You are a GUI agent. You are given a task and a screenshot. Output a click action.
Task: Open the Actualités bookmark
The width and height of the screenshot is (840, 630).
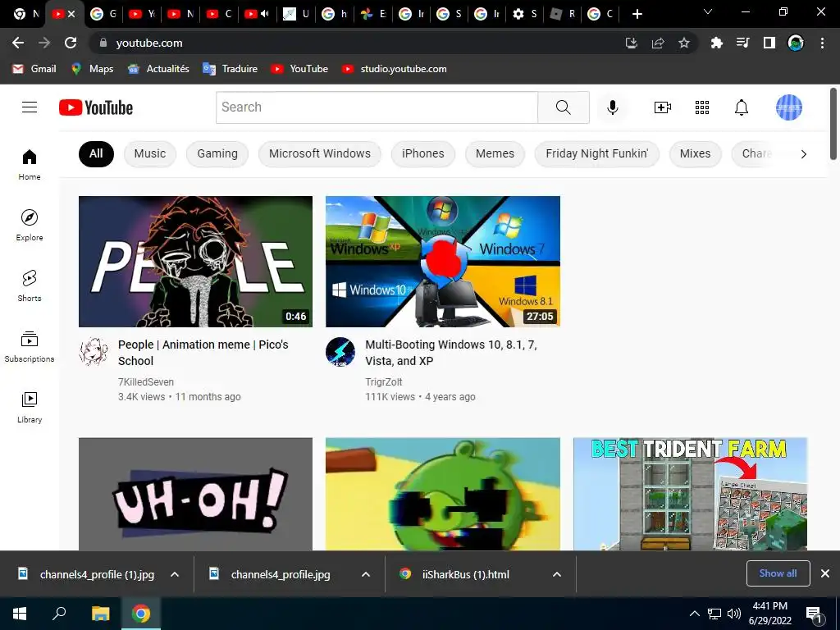click(x=158, y=69)
